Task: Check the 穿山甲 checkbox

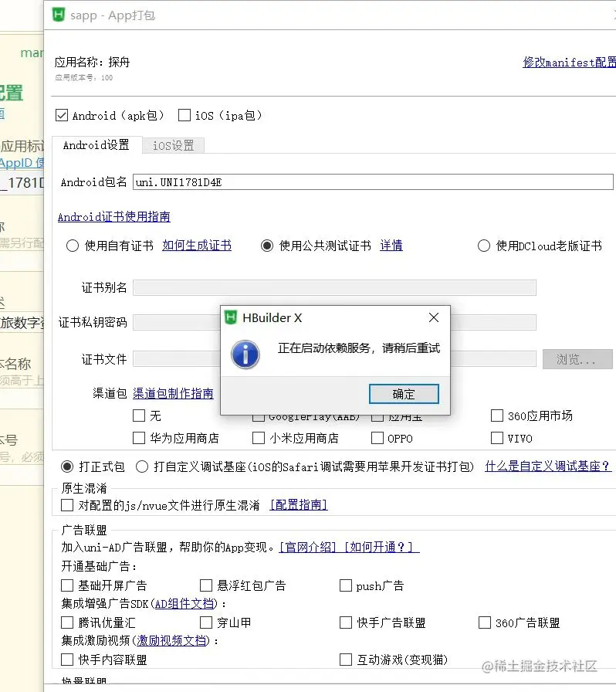Action: pos(206,622)
